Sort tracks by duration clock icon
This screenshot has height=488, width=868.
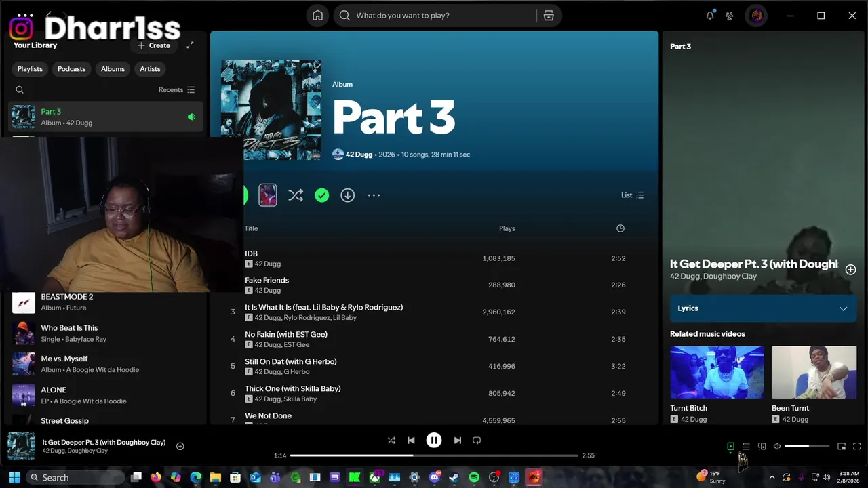620,228
